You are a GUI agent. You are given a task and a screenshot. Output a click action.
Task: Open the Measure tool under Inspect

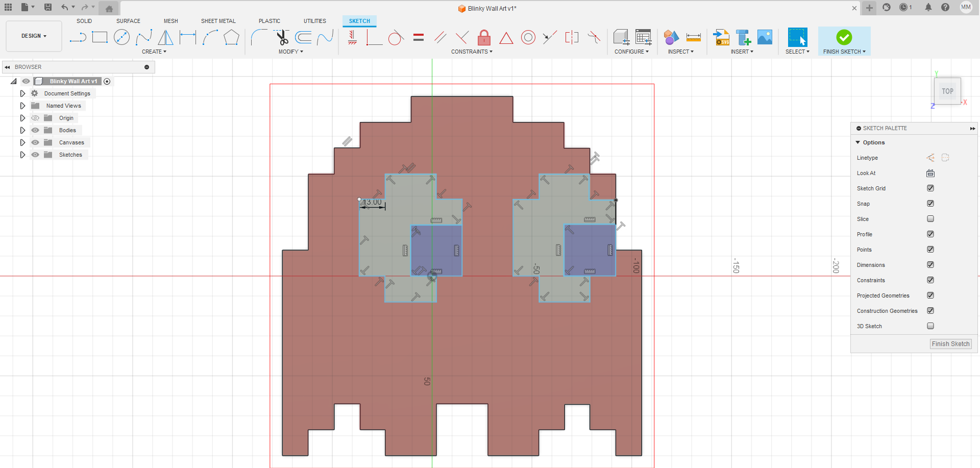[693, 37]
